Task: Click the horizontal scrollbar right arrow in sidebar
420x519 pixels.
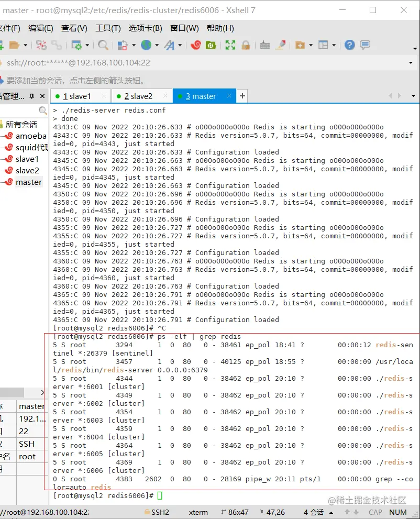Action: [42, 393]
